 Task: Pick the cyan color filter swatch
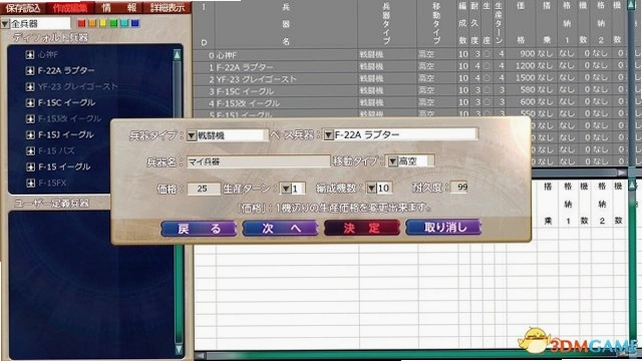click(124, 23)
